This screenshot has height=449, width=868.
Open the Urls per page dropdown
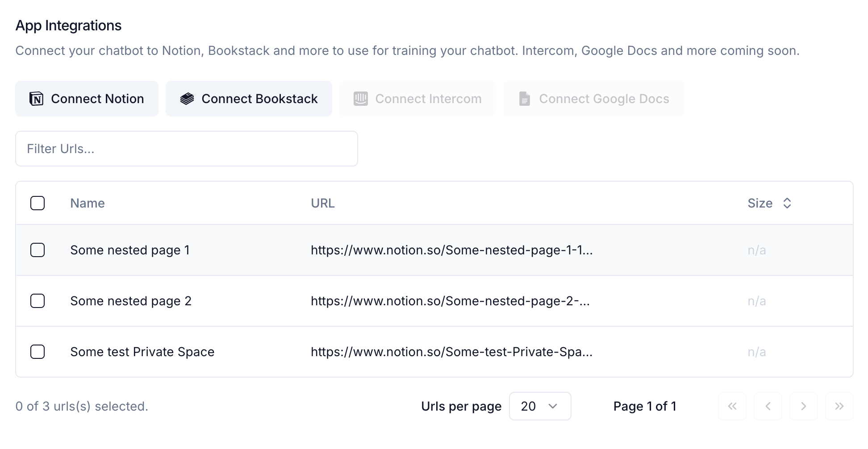[540, 406]
